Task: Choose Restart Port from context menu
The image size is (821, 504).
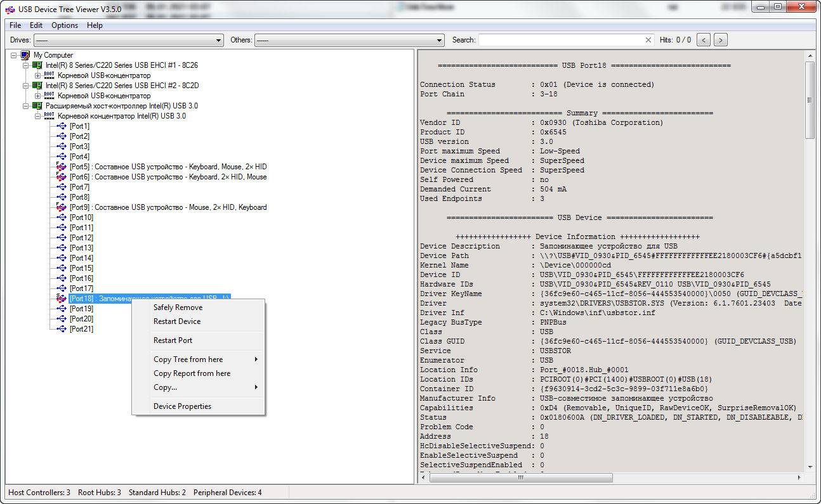Action: [199, 340]
